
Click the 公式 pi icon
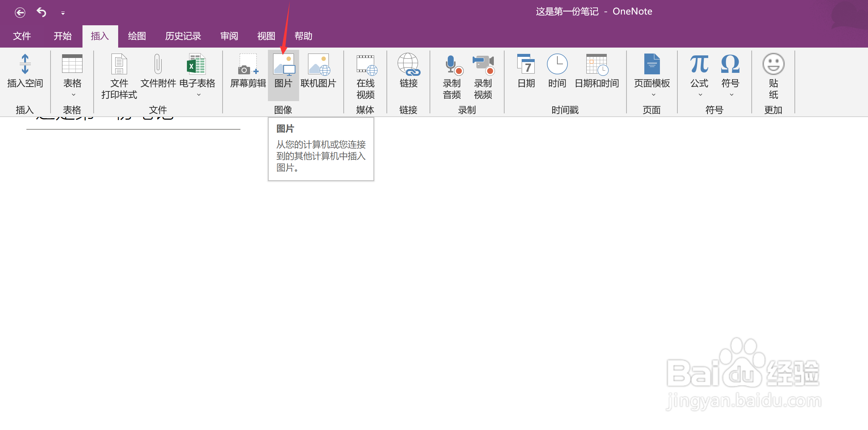(x=699, y=64)
